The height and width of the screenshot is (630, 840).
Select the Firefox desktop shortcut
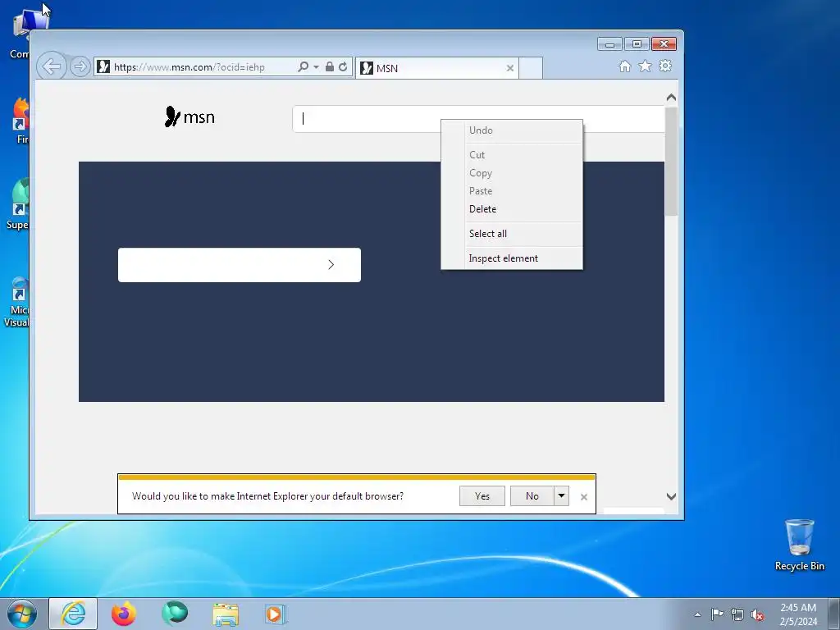point(21,121)
